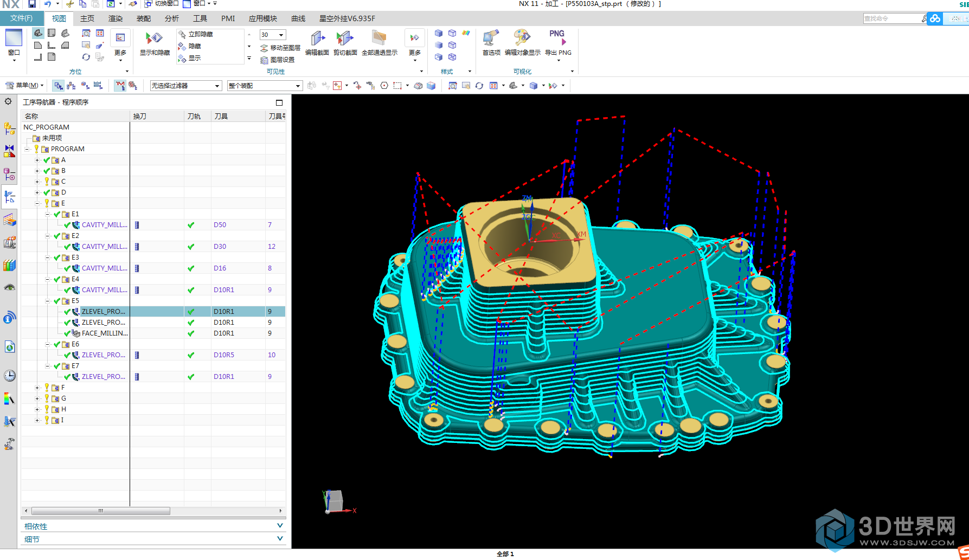Open the 无选择过滤器 filter dropdown
Image resolution: width=969 pixels, height=560 pixels.
(x=186, y=86)
